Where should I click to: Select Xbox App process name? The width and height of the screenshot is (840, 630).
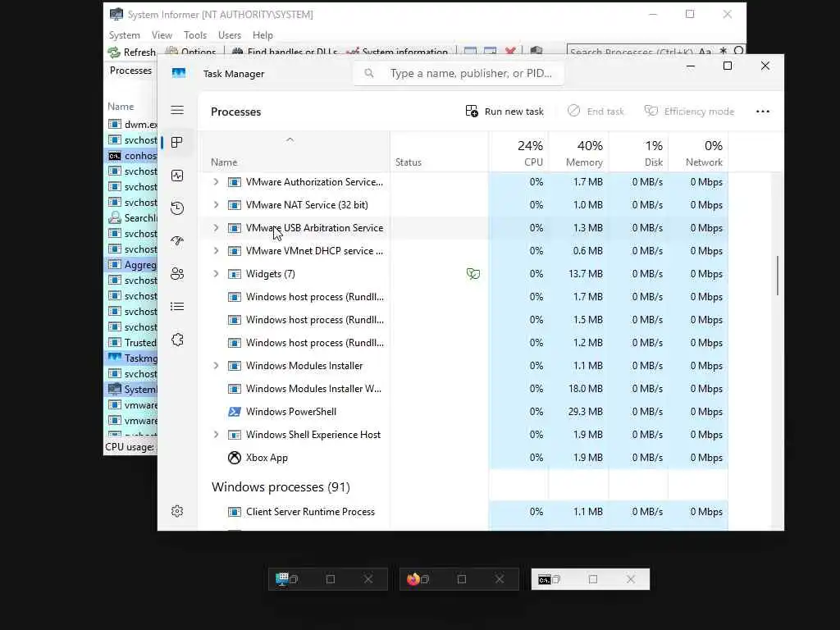pos(267,458)
